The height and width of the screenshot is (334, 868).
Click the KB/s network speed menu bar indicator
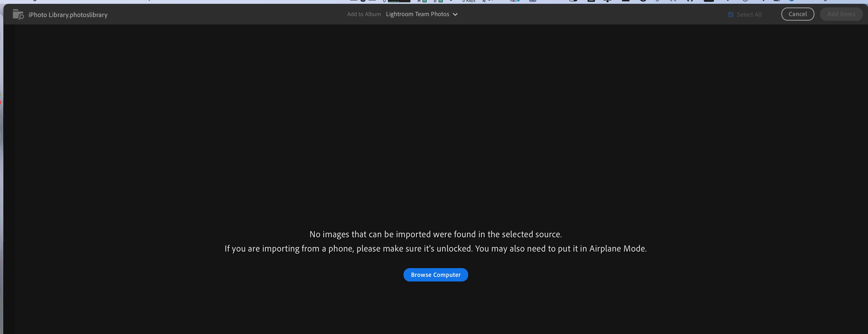(x=469, y=1)
